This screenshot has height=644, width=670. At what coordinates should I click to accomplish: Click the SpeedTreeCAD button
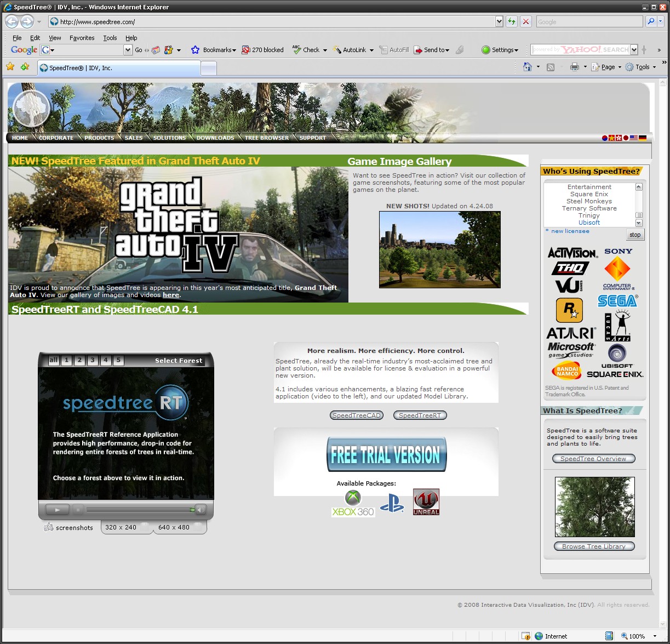tap(357, 415)
